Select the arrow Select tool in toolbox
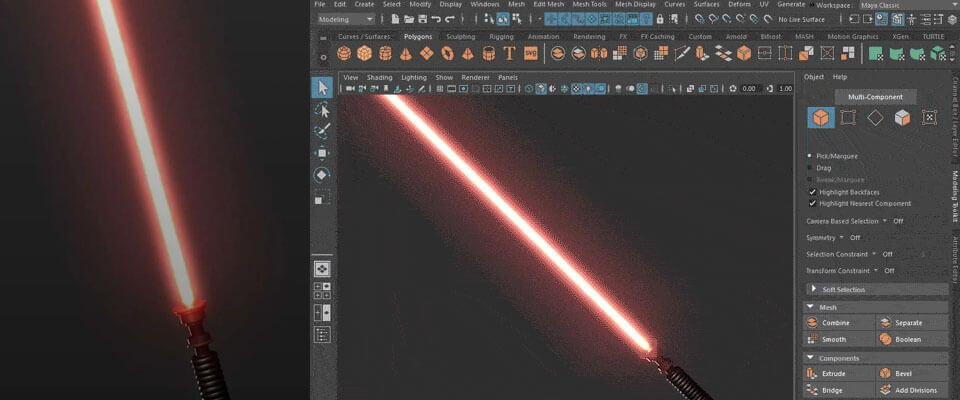Viewport: 960px width, 400px height. pos(323,88)
